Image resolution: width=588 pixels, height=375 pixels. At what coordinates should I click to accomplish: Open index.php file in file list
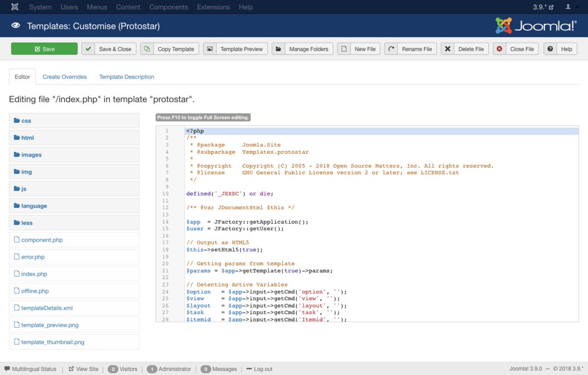(x=74, y=274)
